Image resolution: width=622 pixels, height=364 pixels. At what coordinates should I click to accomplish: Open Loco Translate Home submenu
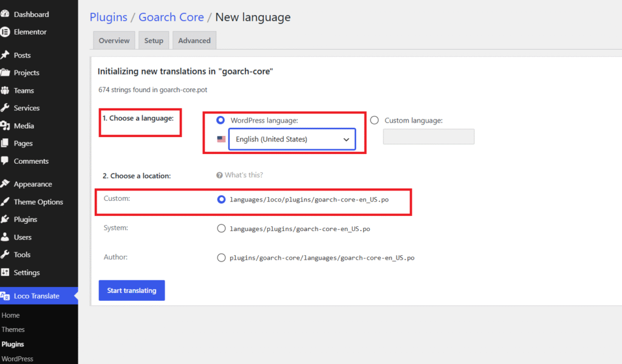tap(11, 315)
